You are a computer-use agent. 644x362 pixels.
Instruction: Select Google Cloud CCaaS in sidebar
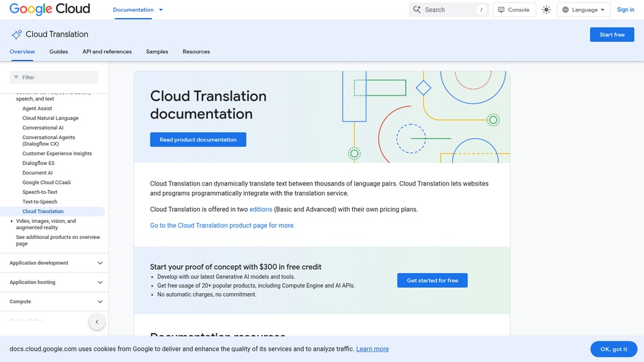[46, 182]
